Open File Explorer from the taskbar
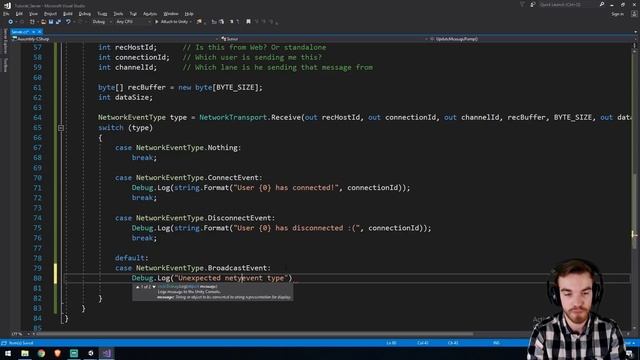Image resolution: width=640 pixels, height=360 pixels. (x=25, y=353)
